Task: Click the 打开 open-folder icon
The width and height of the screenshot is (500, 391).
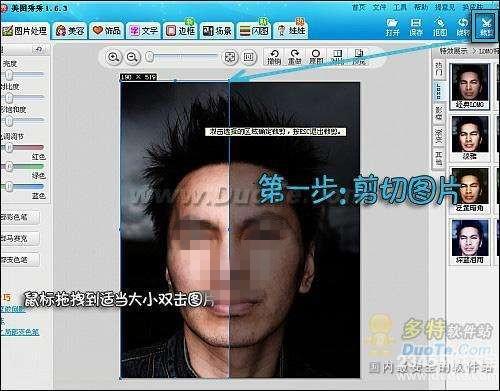Action: point(392,27)
